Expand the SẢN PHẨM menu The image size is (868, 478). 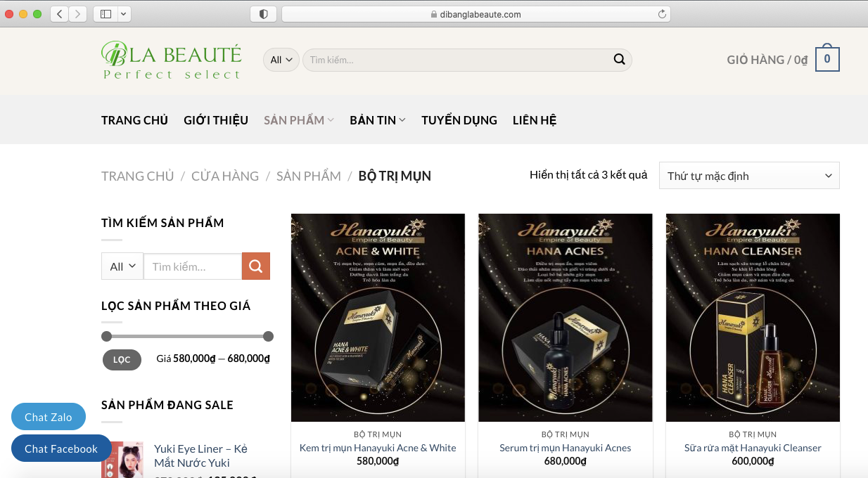coord(299,120)
